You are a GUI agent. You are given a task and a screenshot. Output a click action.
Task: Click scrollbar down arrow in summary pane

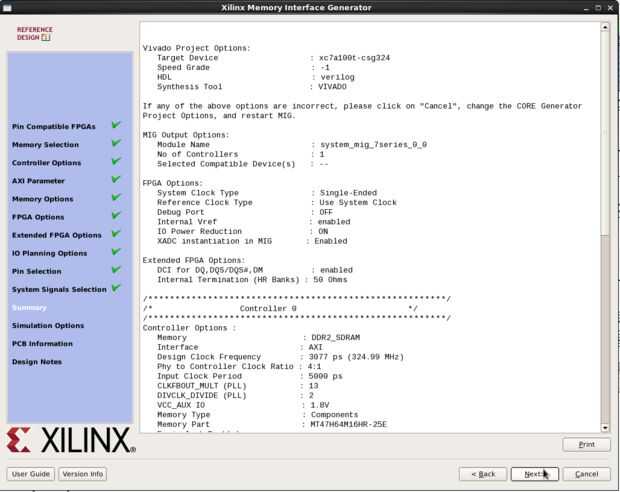(605, 428)
